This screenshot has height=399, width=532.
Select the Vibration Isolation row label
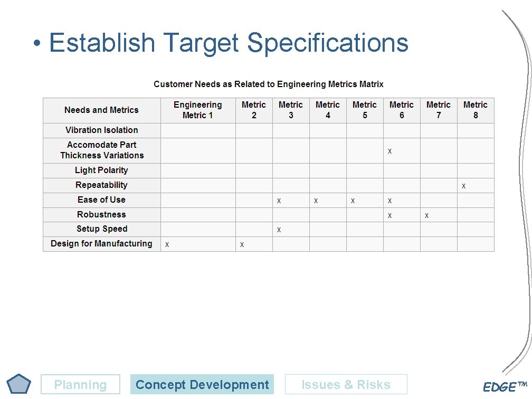(x=101, y=130)
